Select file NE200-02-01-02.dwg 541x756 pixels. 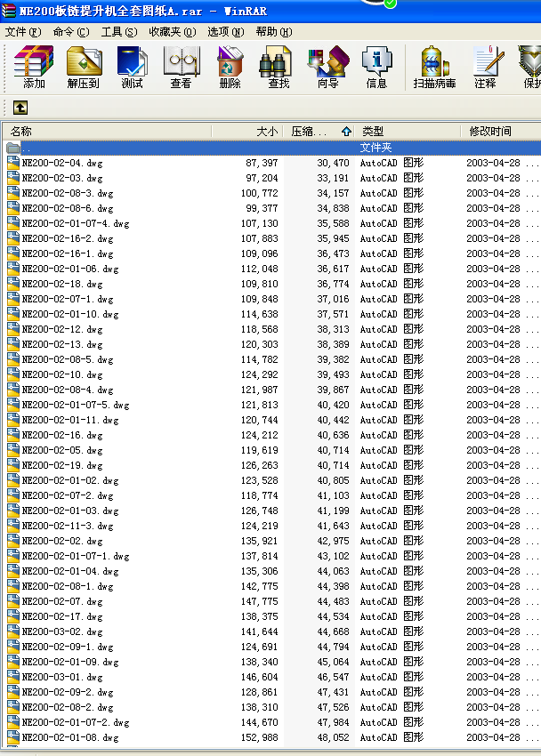point(70,480)
